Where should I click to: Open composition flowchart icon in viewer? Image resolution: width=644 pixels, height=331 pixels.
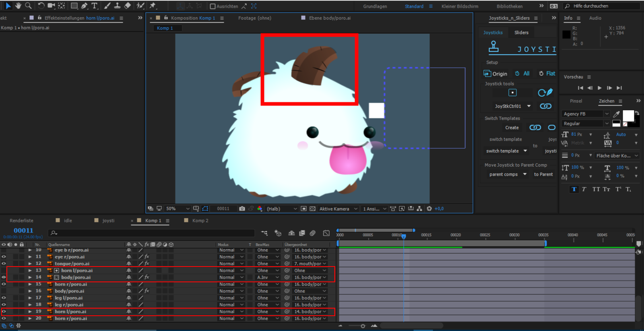pos(419,209)
